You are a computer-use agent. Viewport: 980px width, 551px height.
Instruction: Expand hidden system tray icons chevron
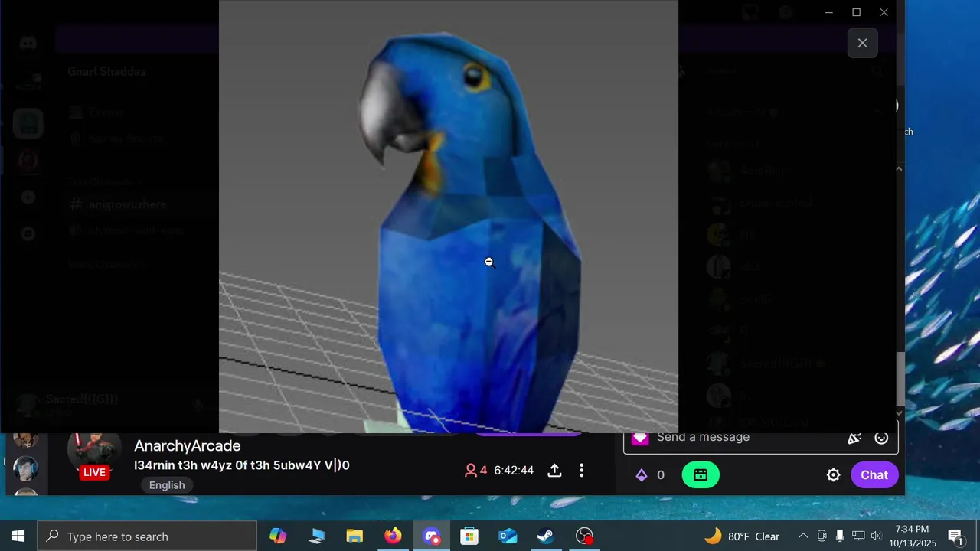(803, 536)
